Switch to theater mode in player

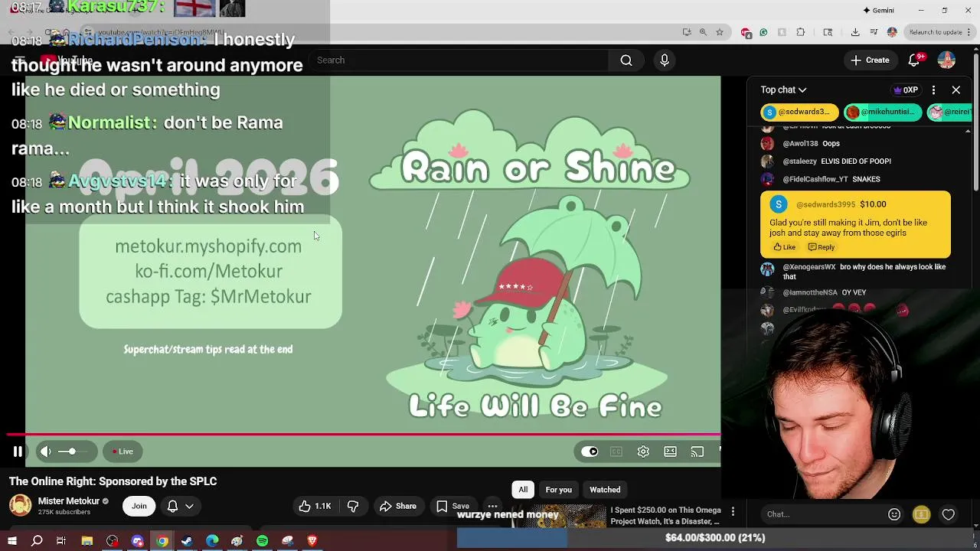[x=670, y=452]
